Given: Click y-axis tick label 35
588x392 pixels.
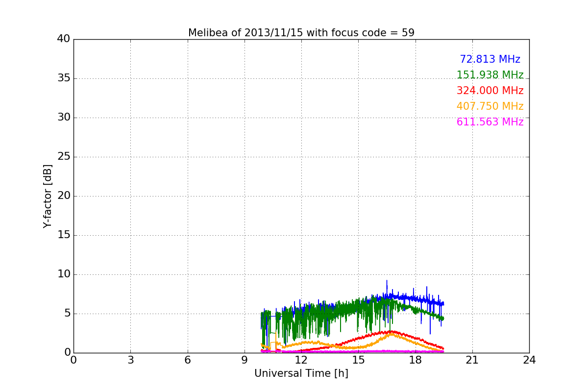Looking at the screenshot, I should tap(64, 78).
